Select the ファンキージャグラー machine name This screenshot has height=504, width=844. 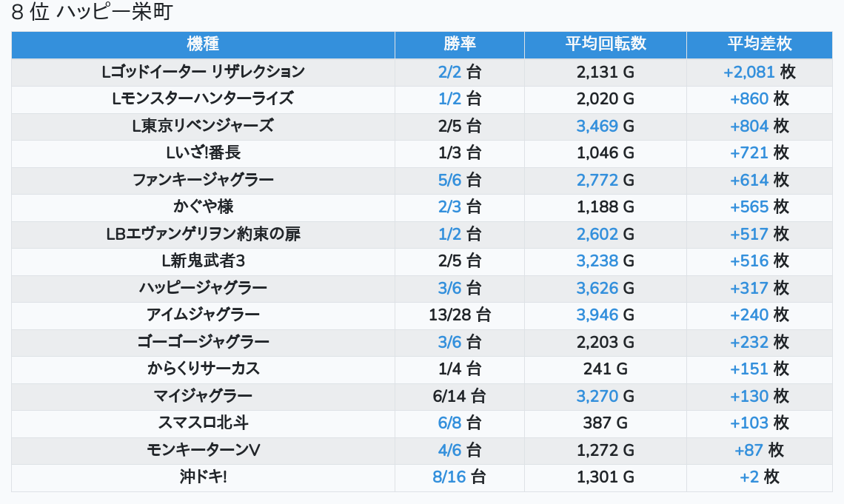tap(203, 180)
